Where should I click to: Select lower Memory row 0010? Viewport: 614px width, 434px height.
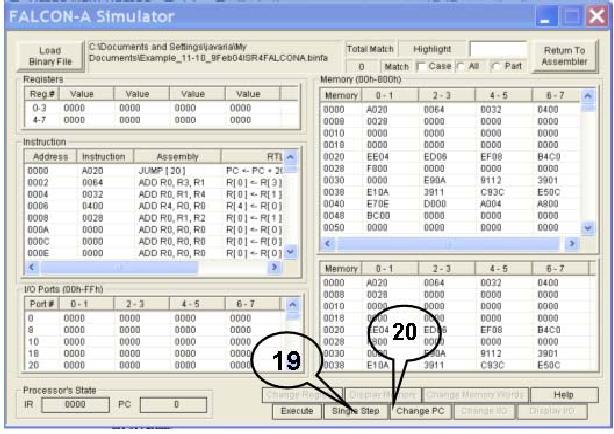coord(458,306)
